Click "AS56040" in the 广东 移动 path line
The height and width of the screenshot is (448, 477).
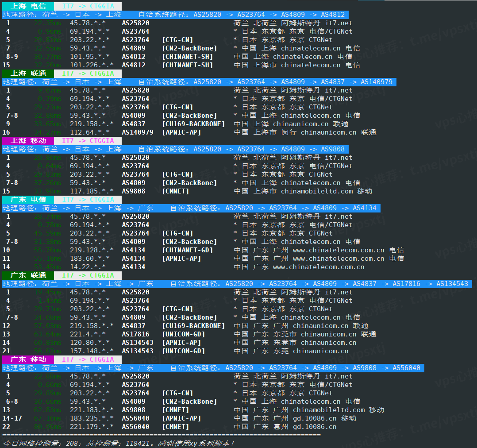tap(406, 368)
